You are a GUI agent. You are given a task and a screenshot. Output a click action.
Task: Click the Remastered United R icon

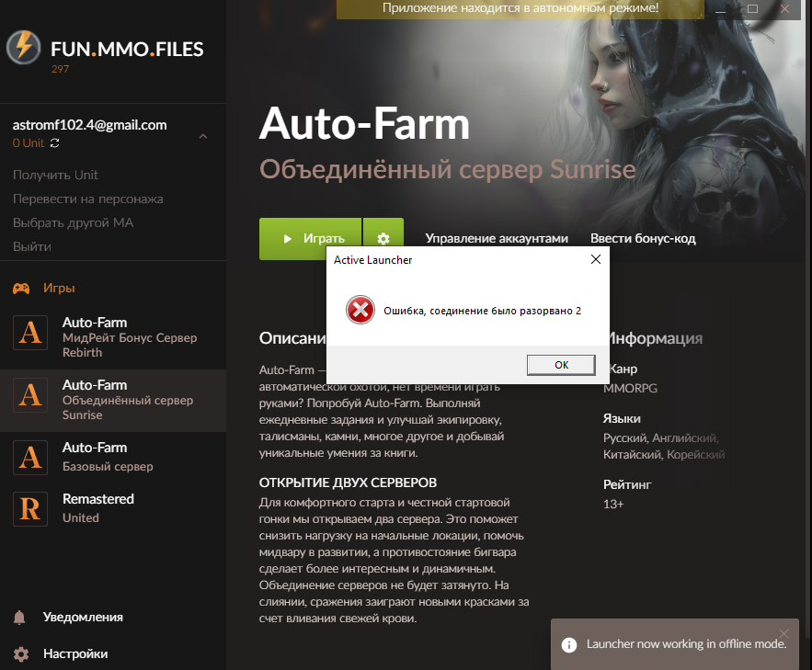coord(30,509)
